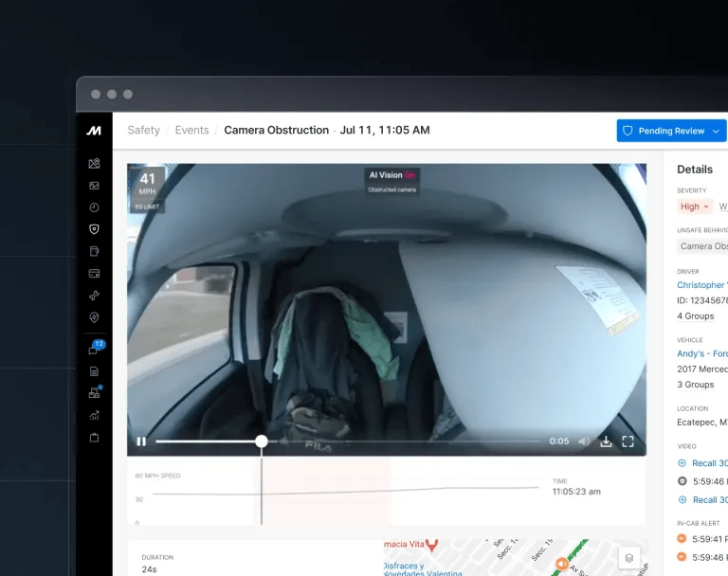Open Andy's Ford vehicle link
Image resolution: width=728 pixels, height=576 pixels.
tap(701, 353)
